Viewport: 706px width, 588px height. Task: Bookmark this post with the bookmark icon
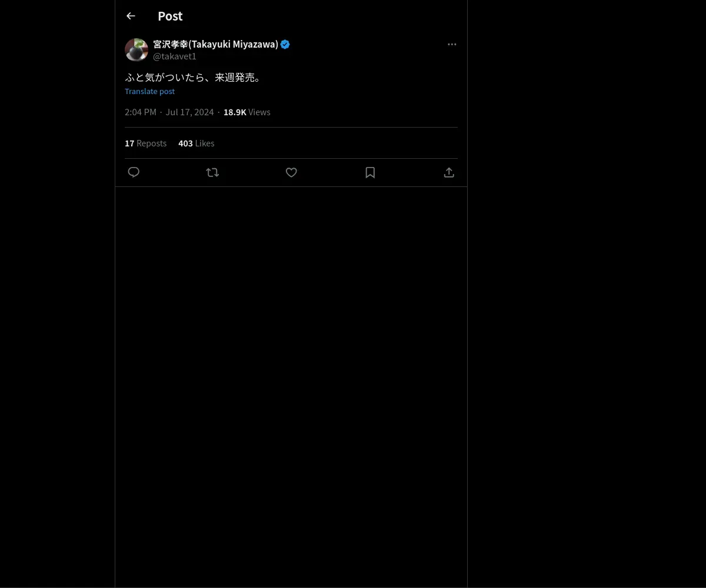(x=370, y=172)
